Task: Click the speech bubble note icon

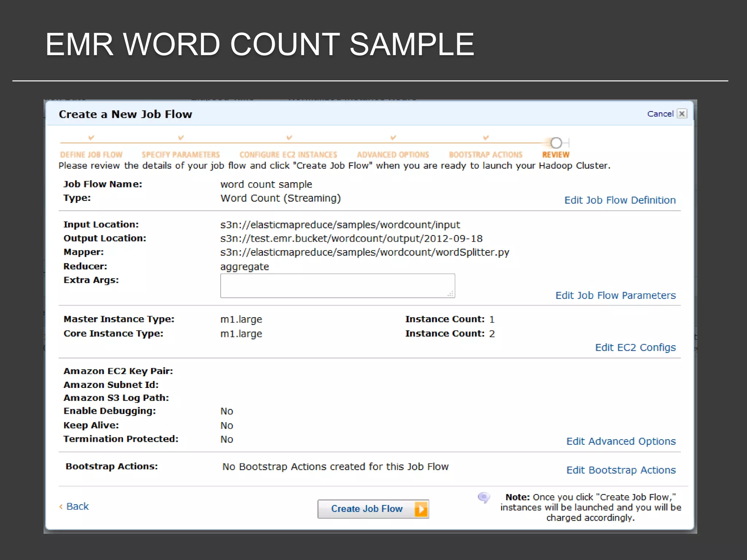Action: coord(484,497)
